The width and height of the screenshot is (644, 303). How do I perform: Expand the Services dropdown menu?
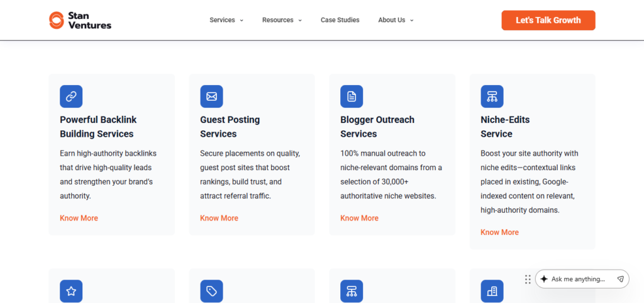point(226,20)
